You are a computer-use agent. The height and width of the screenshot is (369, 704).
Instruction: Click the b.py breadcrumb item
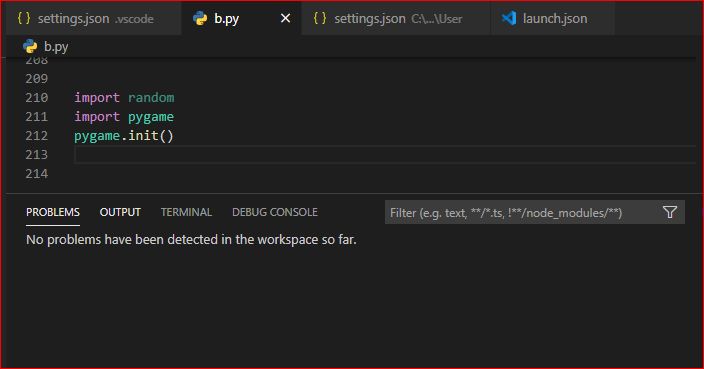click(x=56, y=46)
